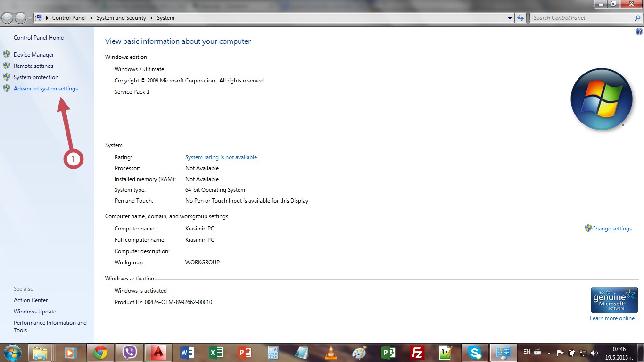Click the active Control Panel taskbar button

[504, 353]
